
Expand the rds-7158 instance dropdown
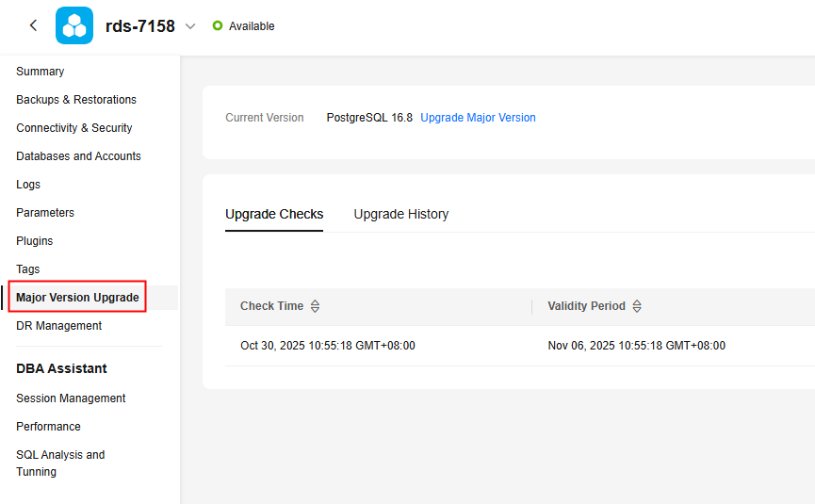coord(190,26)
